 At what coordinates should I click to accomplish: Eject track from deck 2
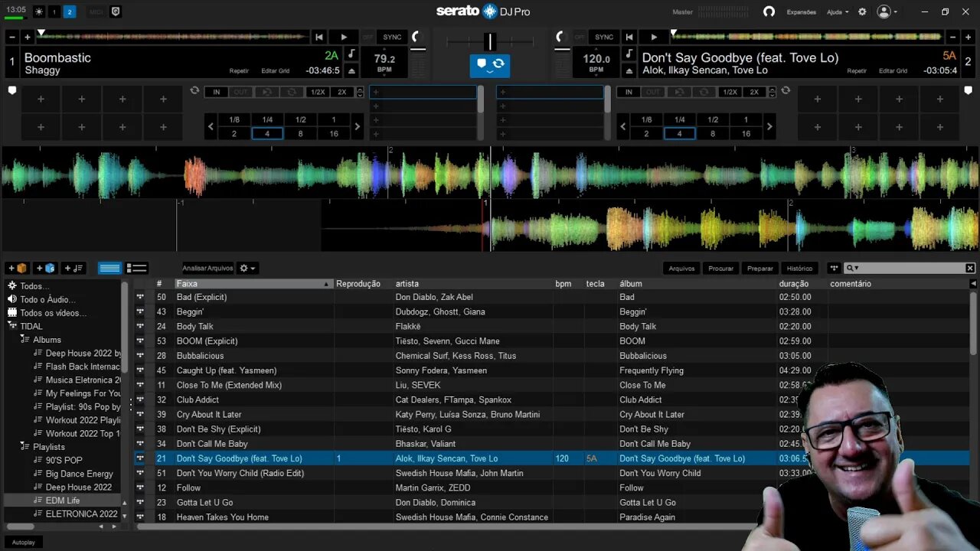[629, 70]
